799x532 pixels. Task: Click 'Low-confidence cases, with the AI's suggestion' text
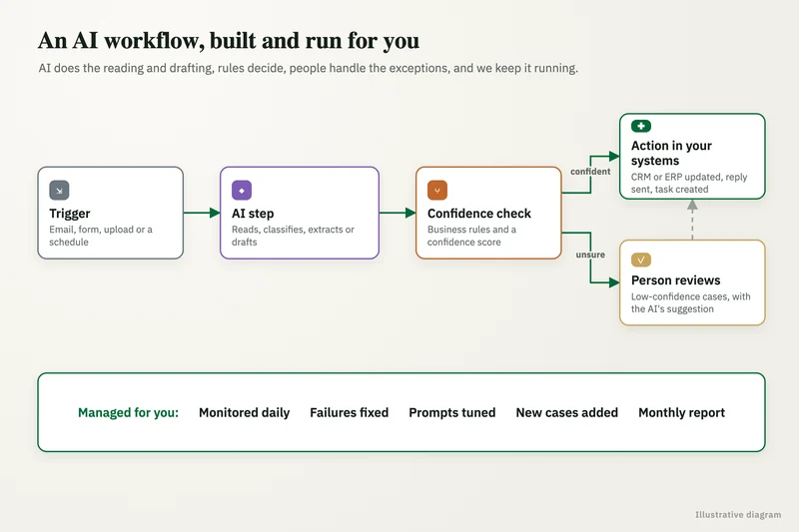pyautogui.click(x=691, y=302)
